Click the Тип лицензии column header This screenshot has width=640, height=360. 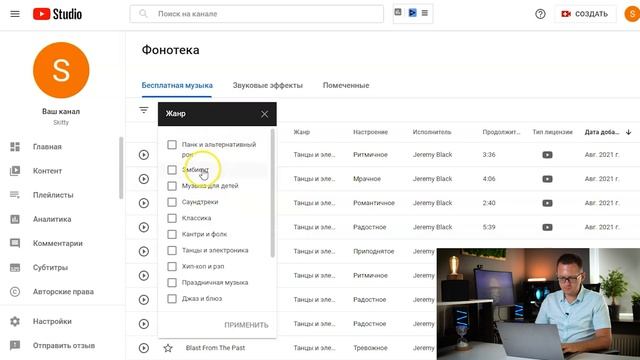(552, 132)
